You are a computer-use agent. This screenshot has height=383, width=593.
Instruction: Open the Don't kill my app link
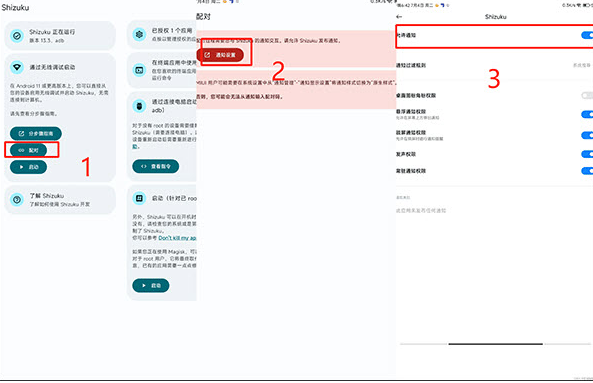(177, 238)
